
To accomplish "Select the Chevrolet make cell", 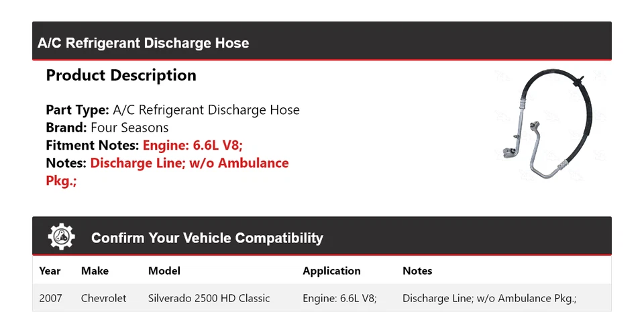I will (x=103, y=298).
